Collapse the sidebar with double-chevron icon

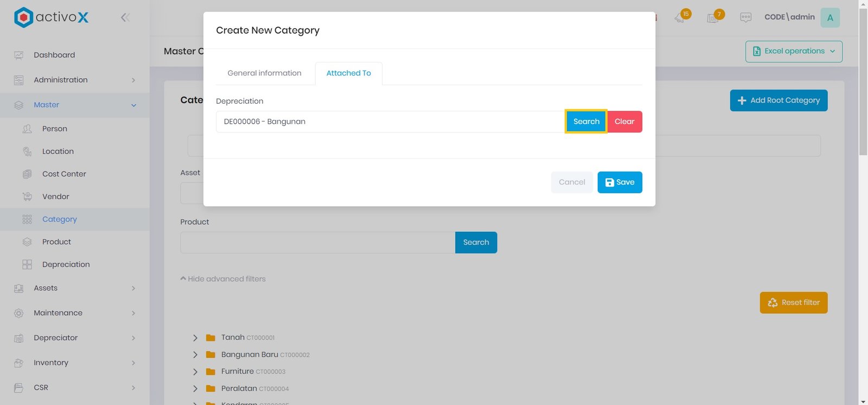click(x=125, y=17)
